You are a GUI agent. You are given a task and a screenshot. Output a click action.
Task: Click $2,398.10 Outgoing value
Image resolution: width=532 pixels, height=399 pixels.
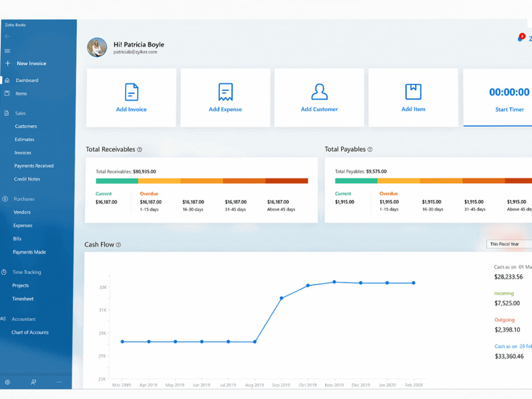point(507,330)
